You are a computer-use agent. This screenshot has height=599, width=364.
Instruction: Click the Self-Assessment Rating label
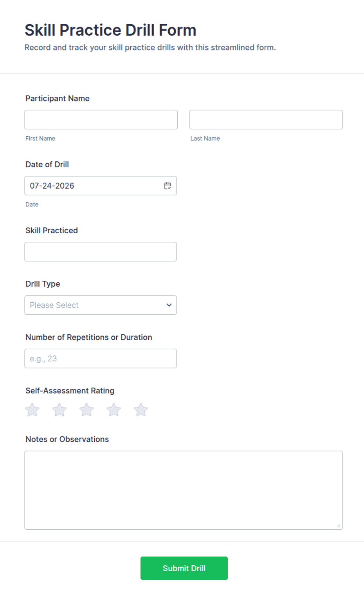pos(70,391)
